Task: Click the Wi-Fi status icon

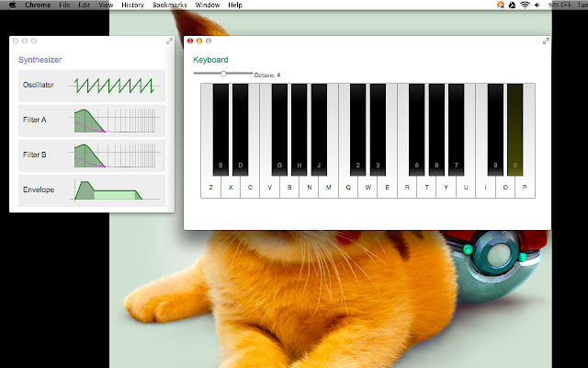Action: [x=525, y=5]
